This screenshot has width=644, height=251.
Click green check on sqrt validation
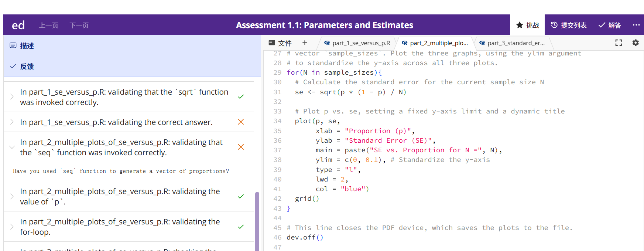coord(241,97)
